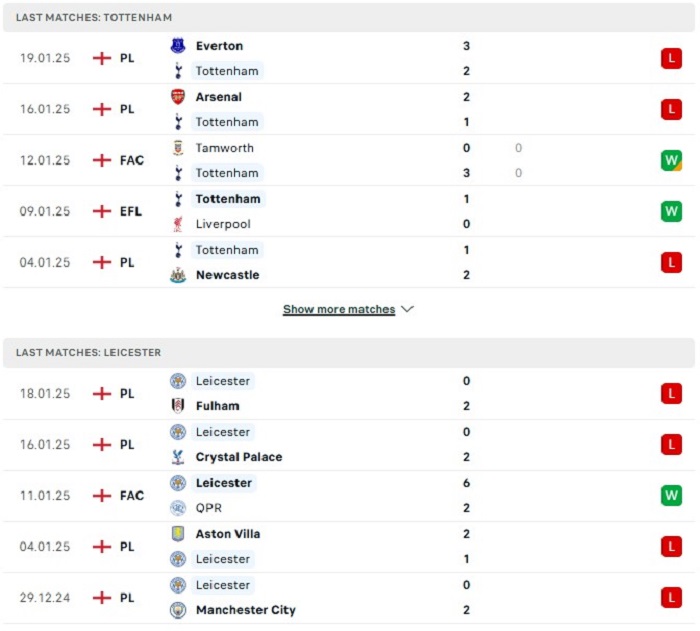Click the Everton club crest icon
700x631 pixels.
click(x=178, y=46)
